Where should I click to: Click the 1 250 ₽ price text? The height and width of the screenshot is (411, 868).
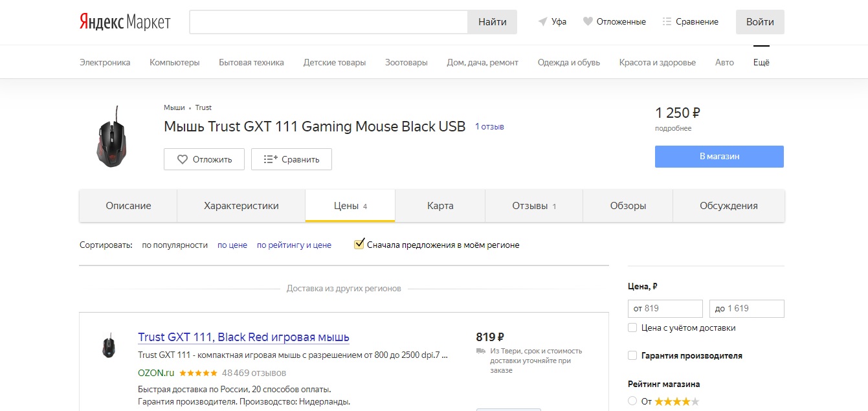678,113
